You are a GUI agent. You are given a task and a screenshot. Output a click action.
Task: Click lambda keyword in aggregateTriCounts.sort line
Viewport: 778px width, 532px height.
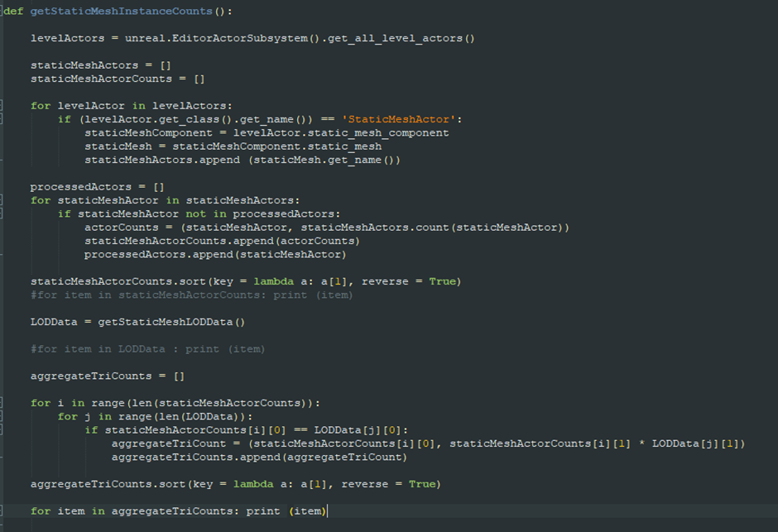(253, 484)
